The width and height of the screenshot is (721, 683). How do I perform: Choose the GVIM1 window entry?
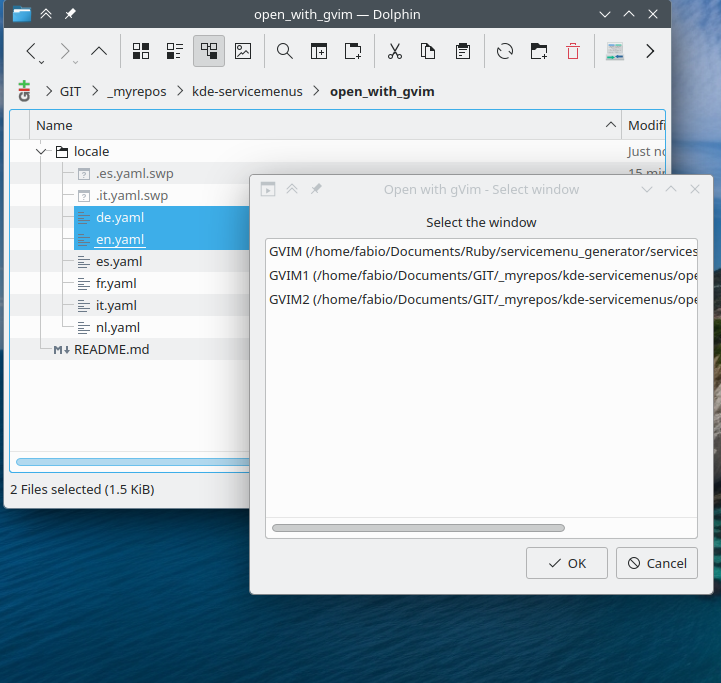pos(481,275)
